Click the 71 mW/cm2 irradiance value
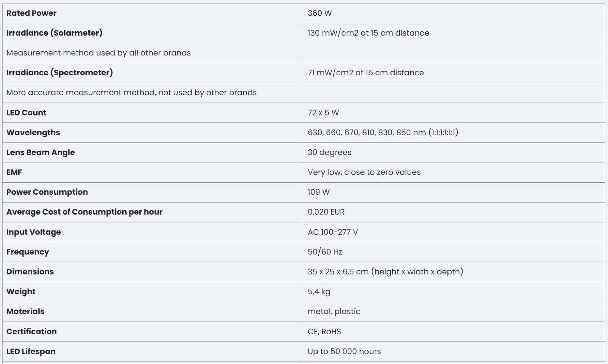The height and width of the screenshot is (364, 608). (365, 73)
